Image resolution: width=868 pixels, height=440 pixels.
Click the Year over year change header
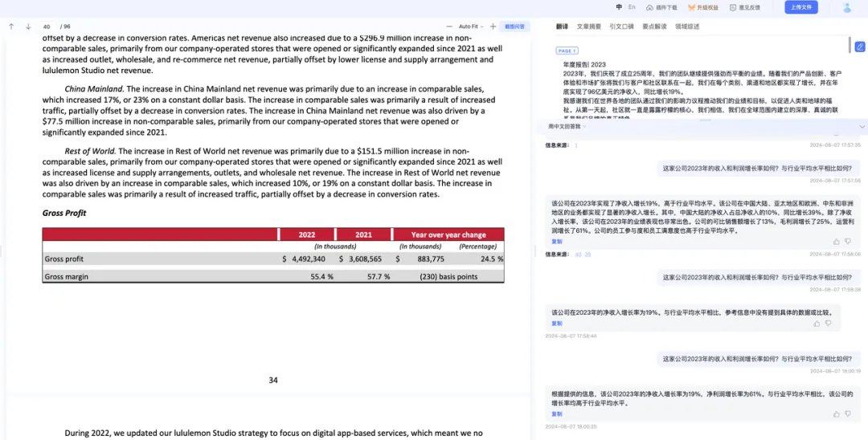448,234
